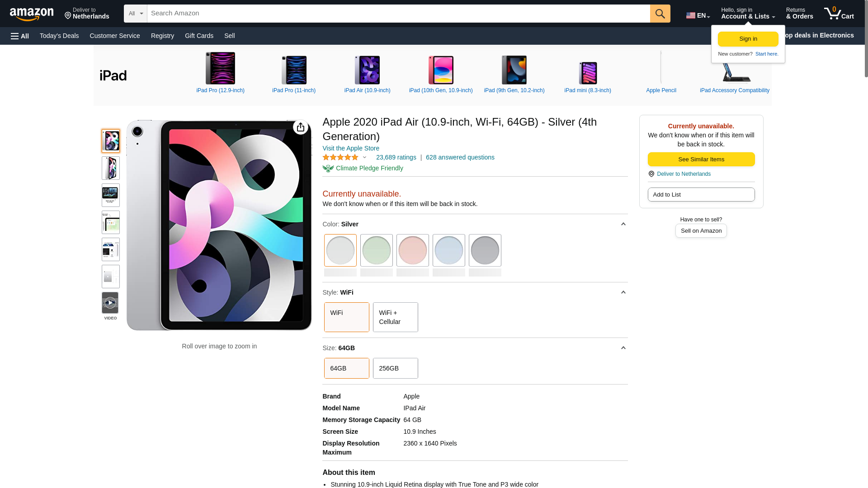Play the product video thumbnail
Screen dimensions: 868x488
click(x=110, y=303)
